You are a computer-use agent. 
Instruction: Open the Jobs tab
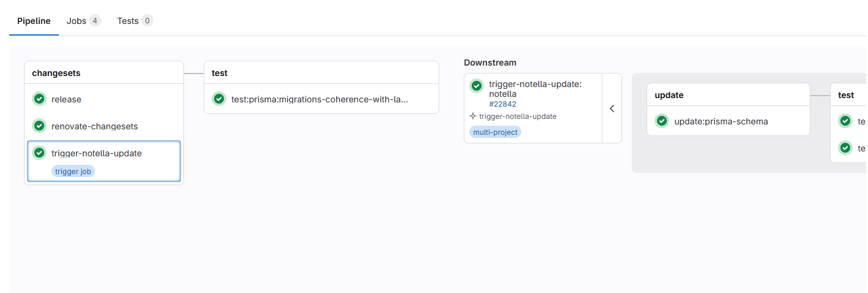pos(77,21)
